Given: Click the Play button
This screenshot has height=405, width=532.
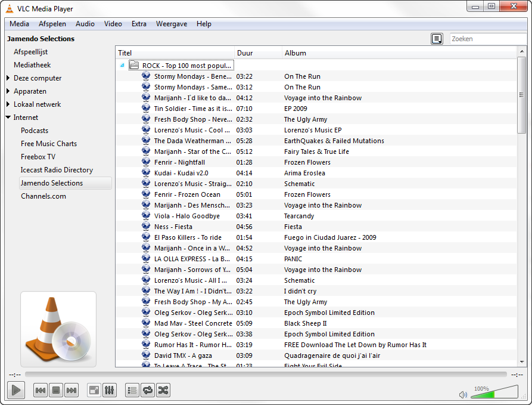Looking at the screenshot, I should (16, 390).
